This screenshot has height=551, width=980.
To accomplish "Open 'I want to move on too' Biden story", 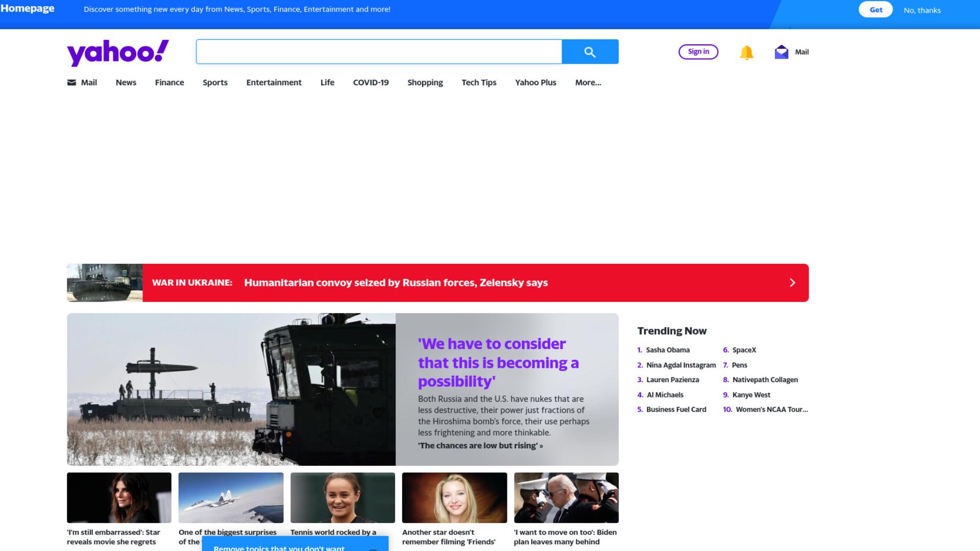I will [565, 537].
